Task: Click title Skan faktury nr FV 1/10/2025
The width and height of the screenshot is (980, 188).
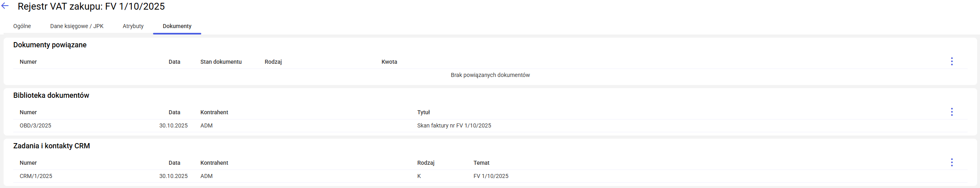Action: tap(454, 125)
